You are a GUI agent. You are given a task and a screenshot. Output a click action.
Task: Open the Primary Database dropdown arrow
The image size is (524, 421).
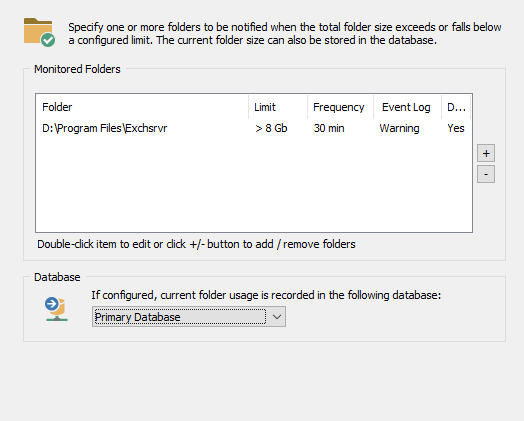pyautogui.click(x=277, y=317)
